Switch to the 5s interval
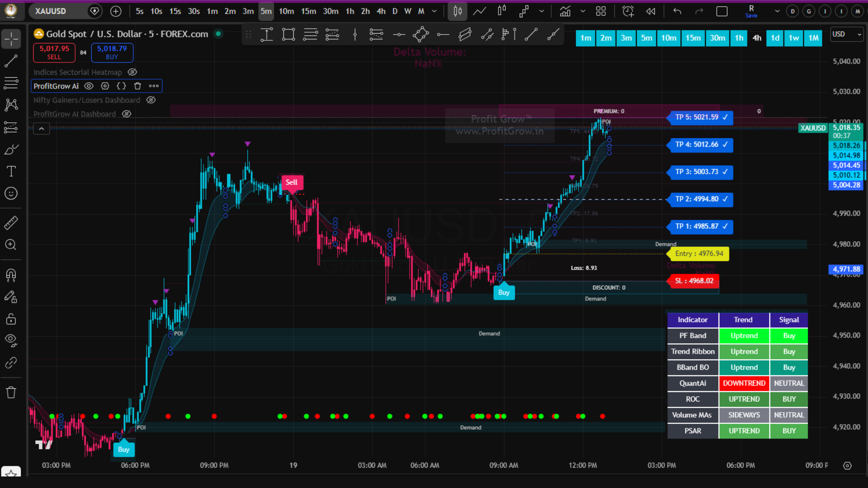The image size is (868, 488). 139,11
